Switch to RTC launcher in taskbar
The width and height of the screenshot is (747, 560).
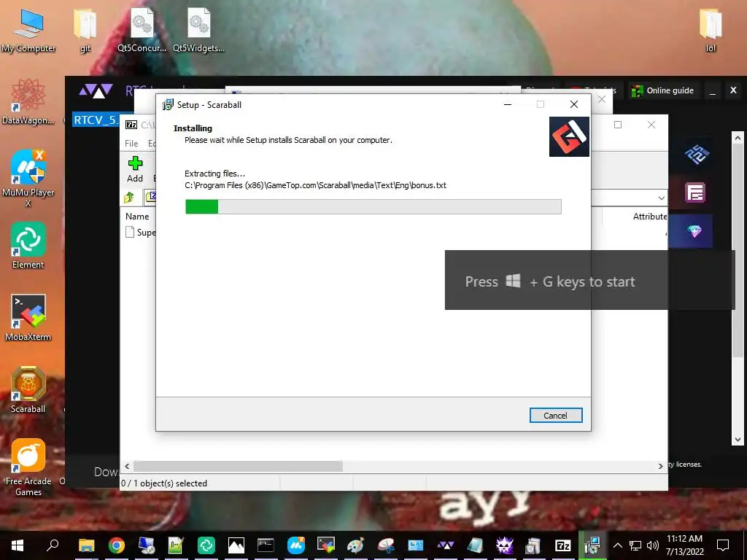coord(446,545)
